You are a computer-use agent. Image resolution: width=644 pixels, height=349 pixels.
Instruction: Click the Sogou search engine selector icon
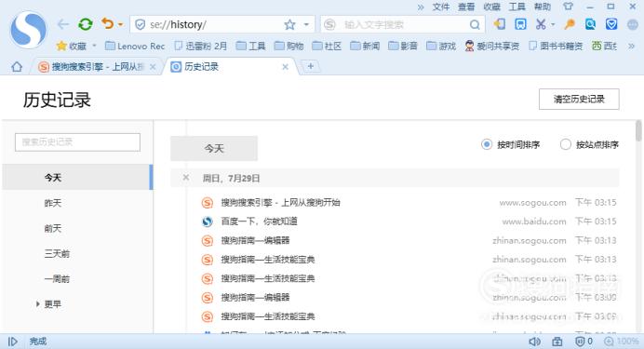pyautogui.click(x=329, y=24)
